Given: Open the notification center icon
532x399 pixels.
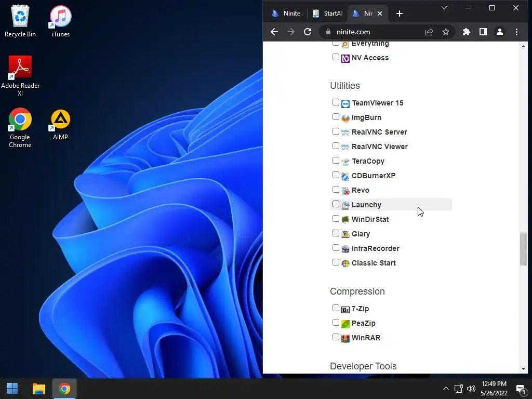Looking at the screenshot, I should tap(521, 389).
